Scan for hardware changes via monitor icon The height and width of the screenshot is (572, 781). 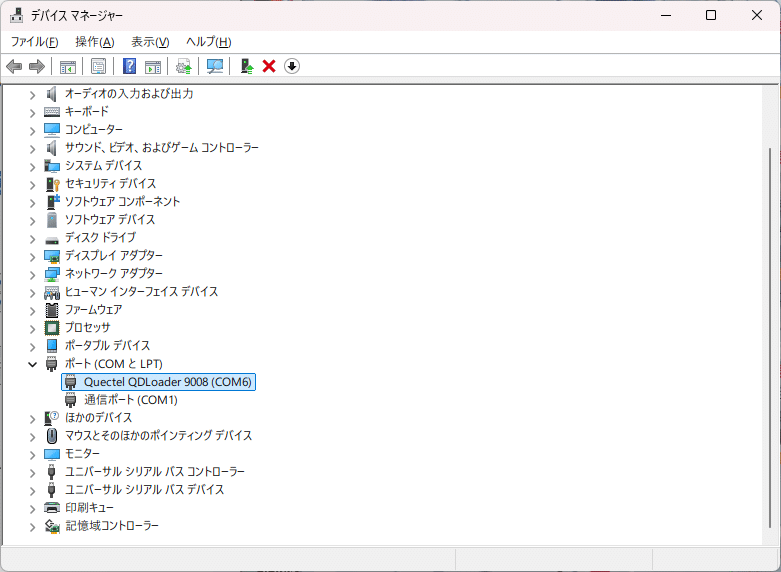215,66
